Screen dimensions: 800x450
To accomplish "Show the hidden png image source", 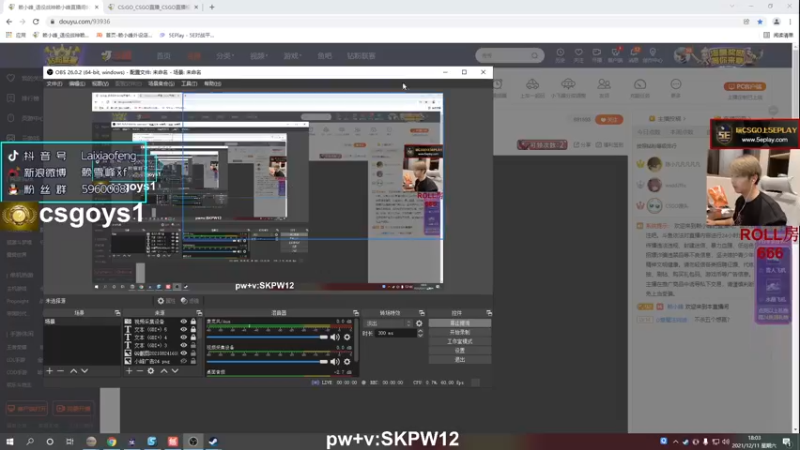I will click(184, 361).
